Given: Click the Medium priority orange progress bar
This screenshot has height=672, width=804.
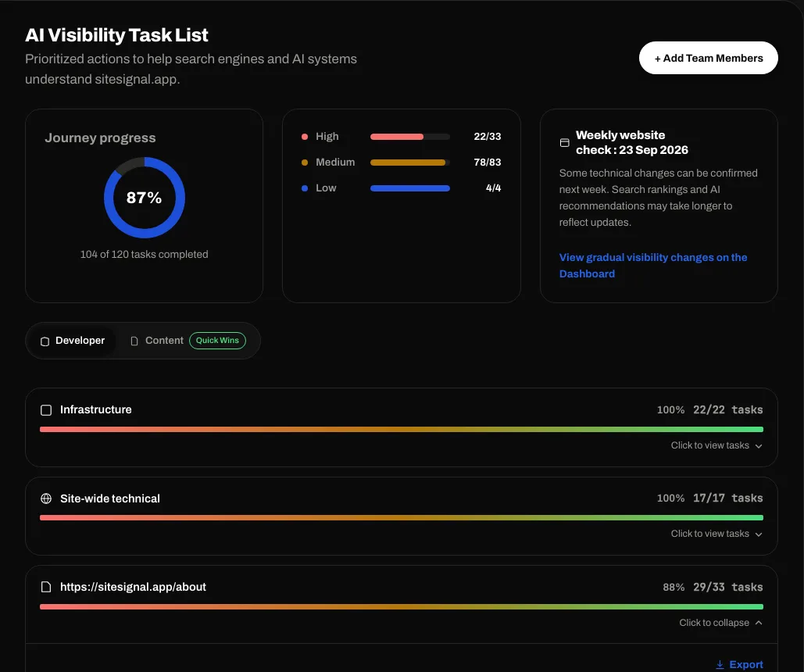Looking at the screenshot, I should pyautogui.click(x=409, y=162).
